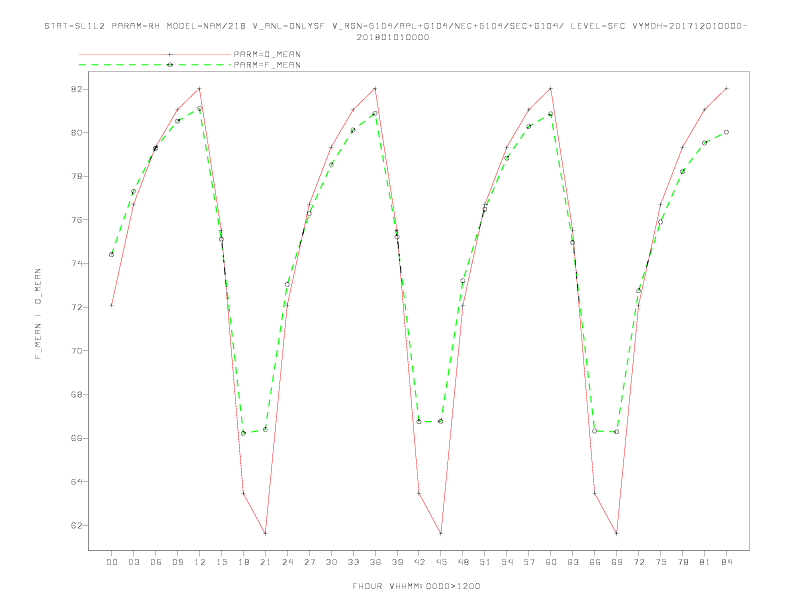Select the O_MEAN peak point at hour 36

pos(375,88)
